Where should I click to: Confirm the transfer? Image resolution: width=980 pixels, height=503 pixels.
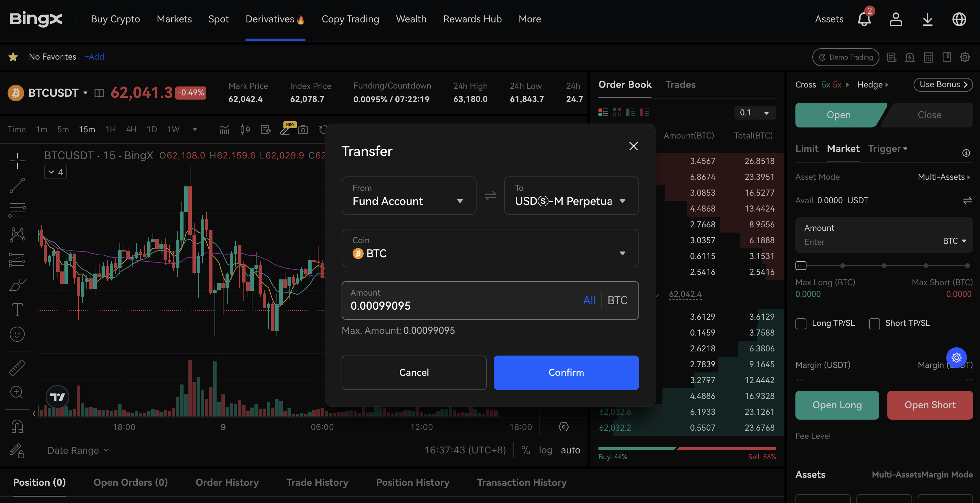(566, 372)
